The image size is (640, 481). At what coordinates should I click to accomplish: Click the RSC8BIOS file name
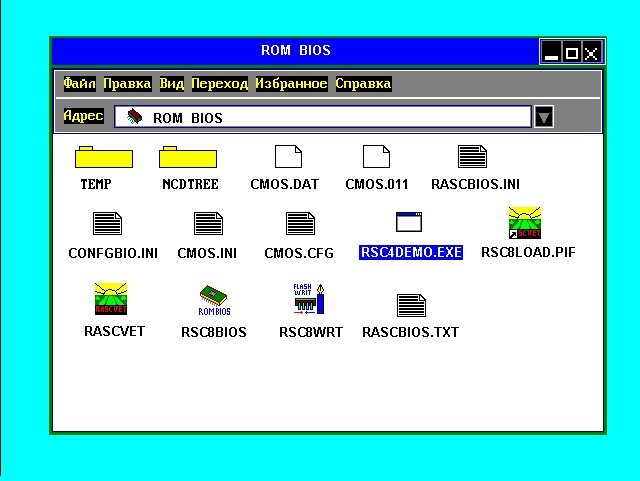[x=214, y=332]
